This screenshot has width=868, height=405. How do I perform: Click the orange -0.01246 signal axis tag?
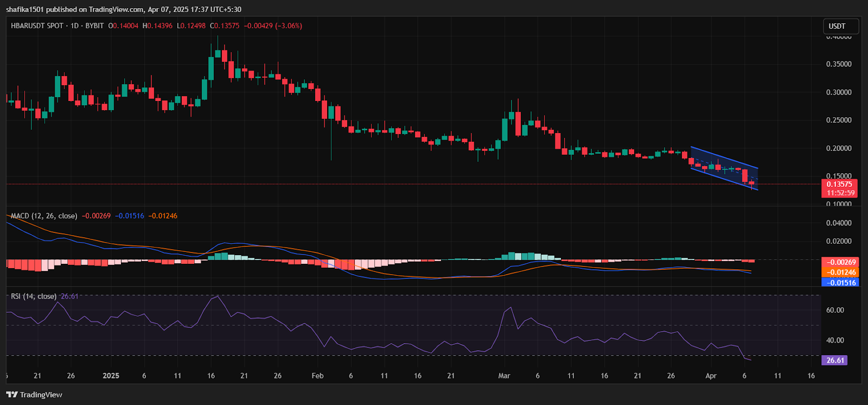click(x=840, y=273)
